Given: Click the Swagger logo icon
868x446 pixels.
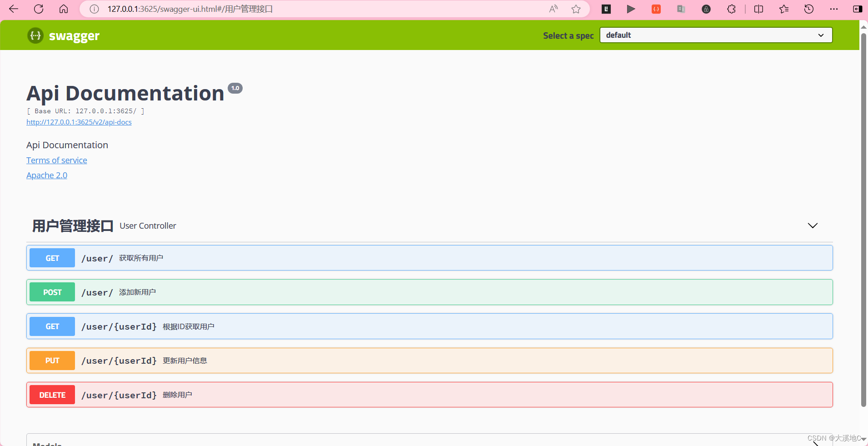Looking at the screenshot, I should click(35, 35).
